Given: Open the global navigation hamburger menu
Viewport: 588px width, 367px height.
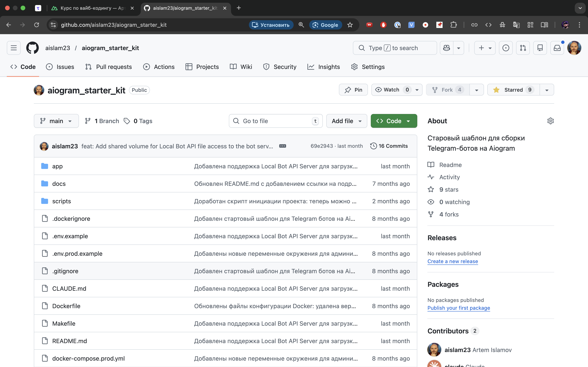Looking at the screenshot, I should click(x=14, y=48).
